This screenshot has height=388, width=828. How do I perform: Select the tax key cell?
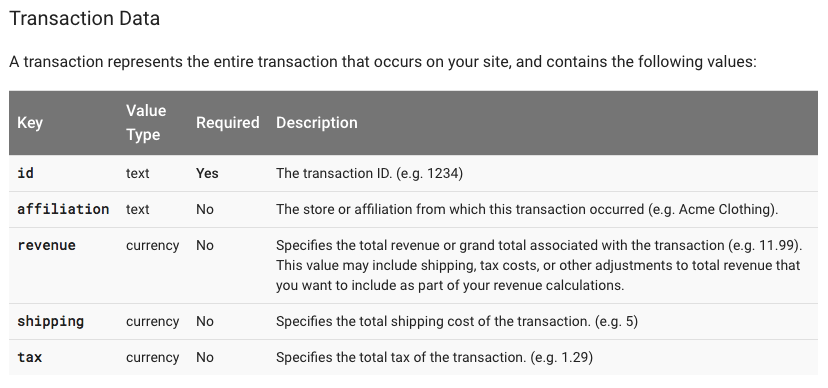click(30, 357)
